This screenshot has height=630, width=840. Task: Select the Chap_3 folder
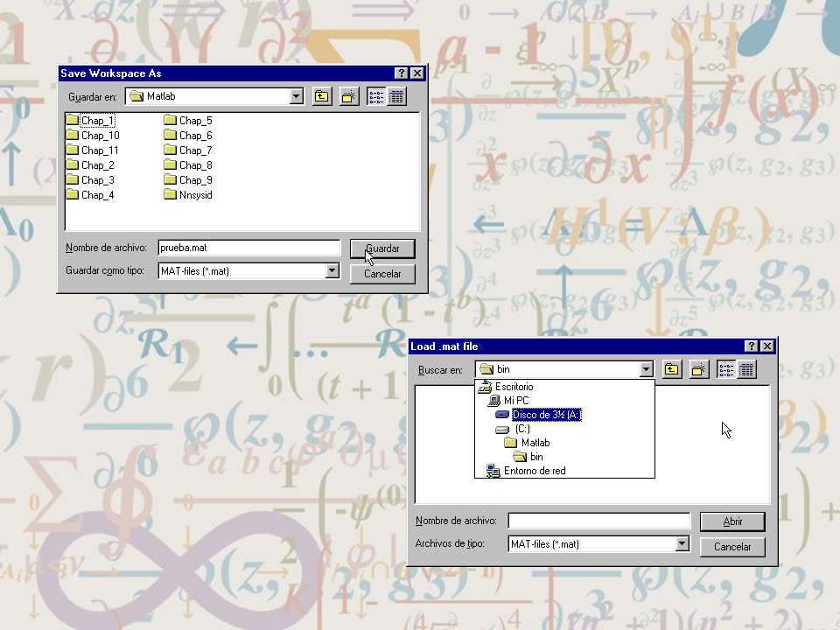coord(90,180)
